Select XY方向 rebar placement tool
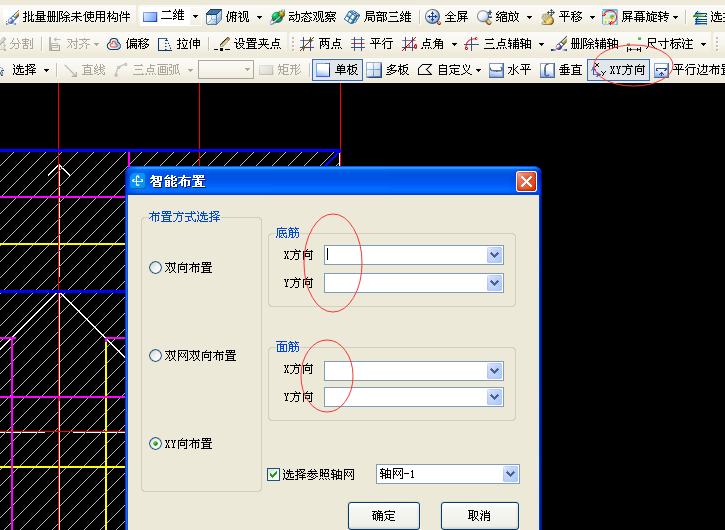Image resolution: width=725 pixels, height=530 pixels. pyautogui.click(x=619, y=70)
